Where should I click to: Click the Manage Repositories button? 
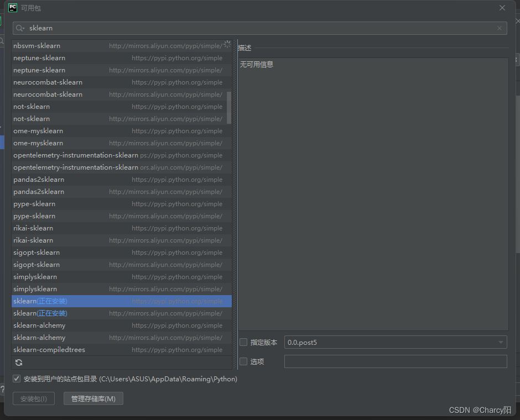pyautogui.click(x=93, y=398)
